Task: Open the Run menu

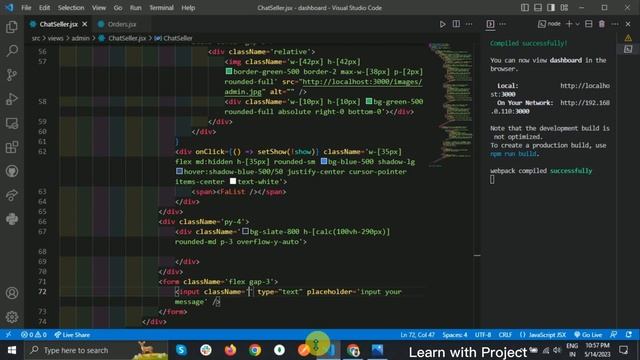Action: [x=136, y=8]
